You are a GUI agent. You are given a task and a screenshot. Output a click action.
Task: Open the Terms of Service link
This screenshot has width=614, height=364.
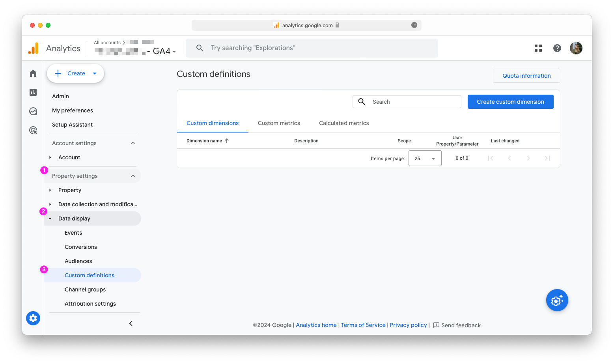363,325
